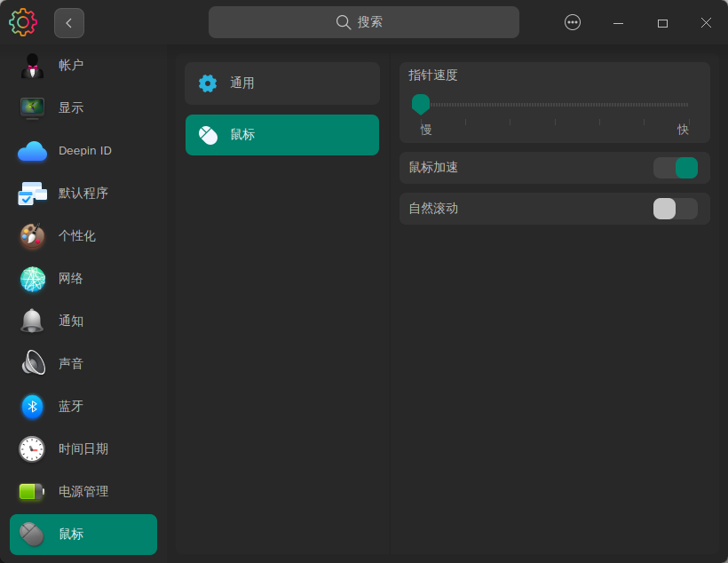
Task: Click the 通知 bell icon
Action: point(32,321)
